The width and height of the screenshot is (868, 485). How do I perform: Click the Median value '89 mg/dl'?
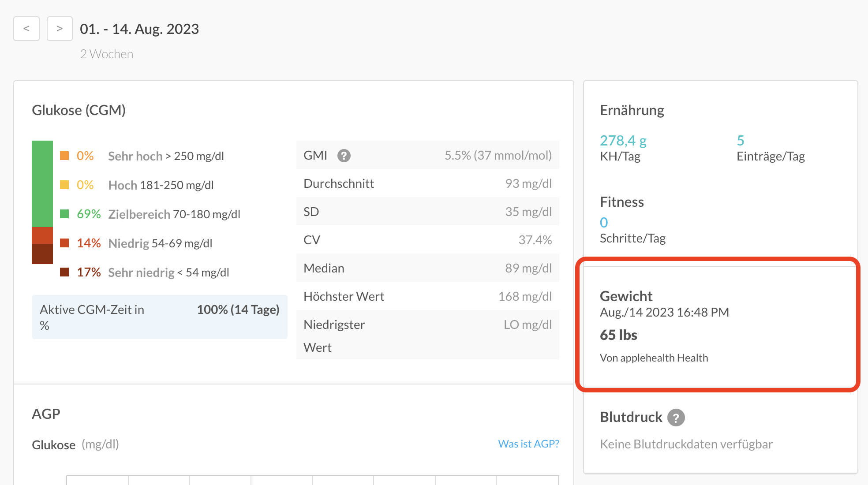pos(528,268)
